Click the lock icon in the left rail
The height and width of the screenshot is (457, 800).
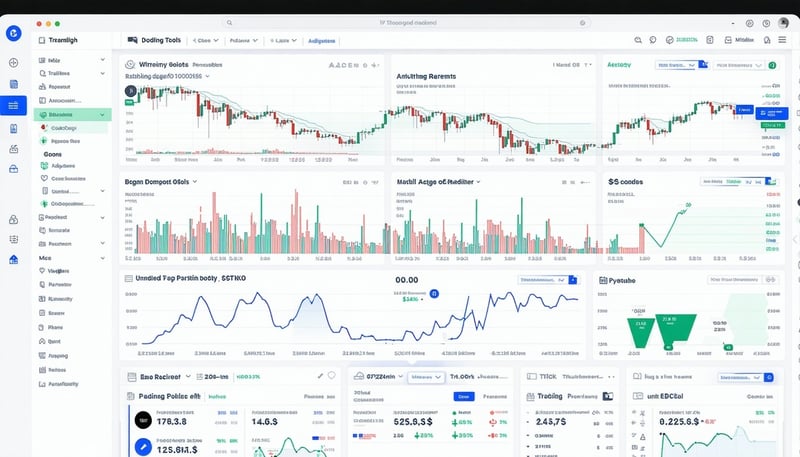click(x=14, y=220)
